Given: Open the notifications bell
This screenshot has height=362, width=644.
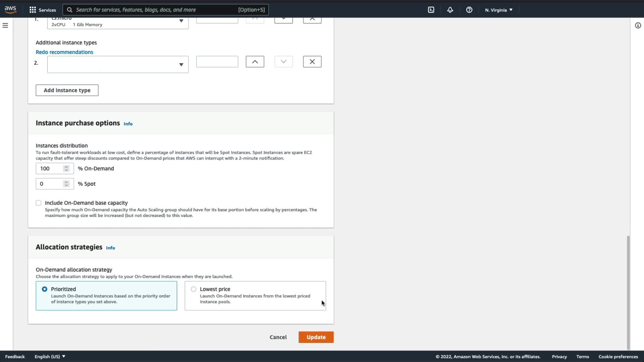Looking at the screenshot, I should 450,10.
